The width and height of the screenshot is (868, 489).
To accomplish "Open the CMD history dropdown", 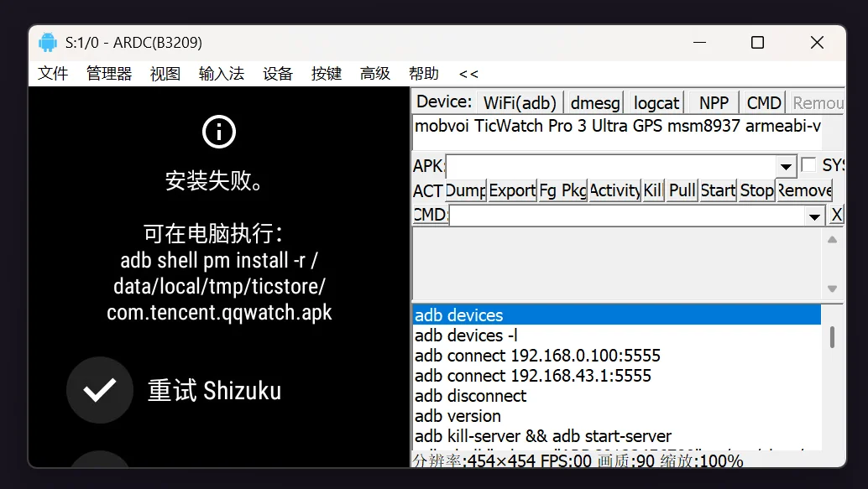I will 813,215.
